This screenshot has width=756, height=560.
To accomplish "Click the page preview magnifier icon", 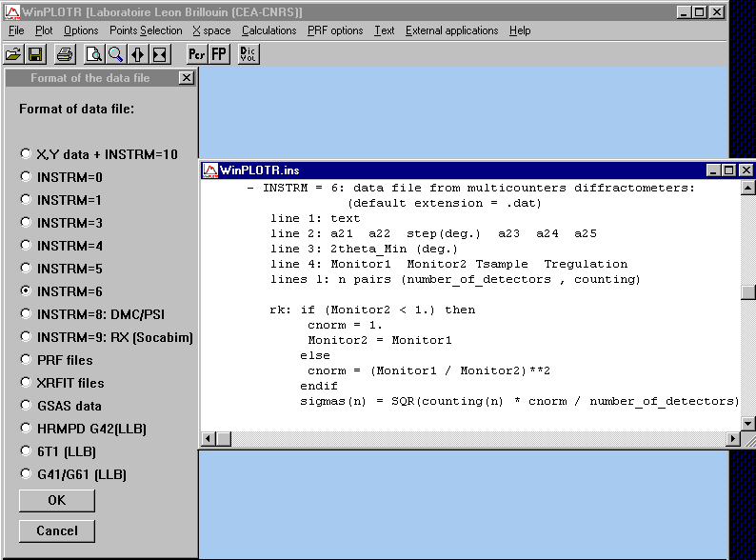I will (x=93, y=54).
